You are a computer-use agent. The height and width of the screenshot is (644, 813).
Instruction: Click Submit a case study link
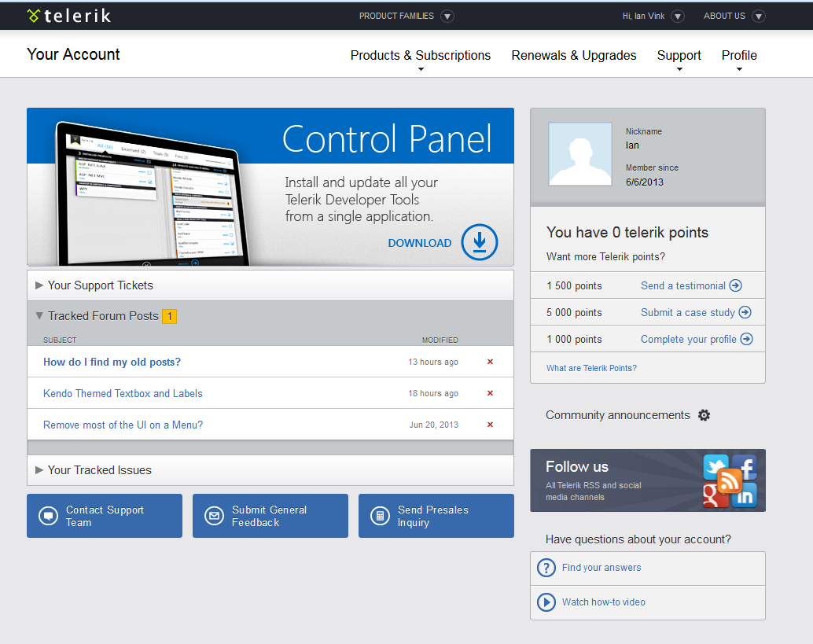click(687, 313)
